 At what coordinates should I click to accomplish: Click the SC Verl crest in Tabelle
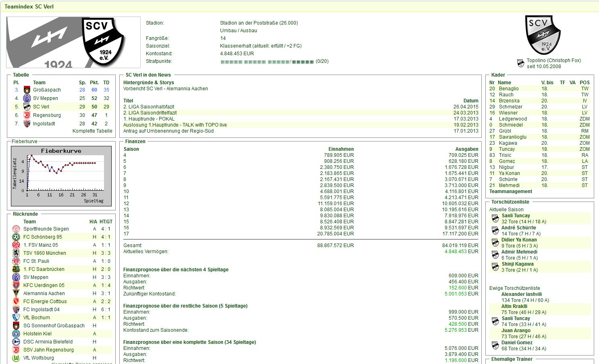pyautogui.click(x=27, y=107)
